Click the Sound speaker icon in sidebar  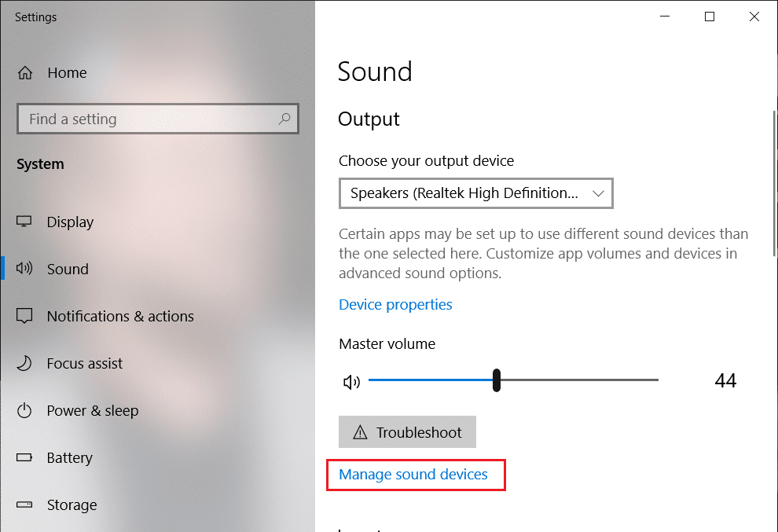25,269
